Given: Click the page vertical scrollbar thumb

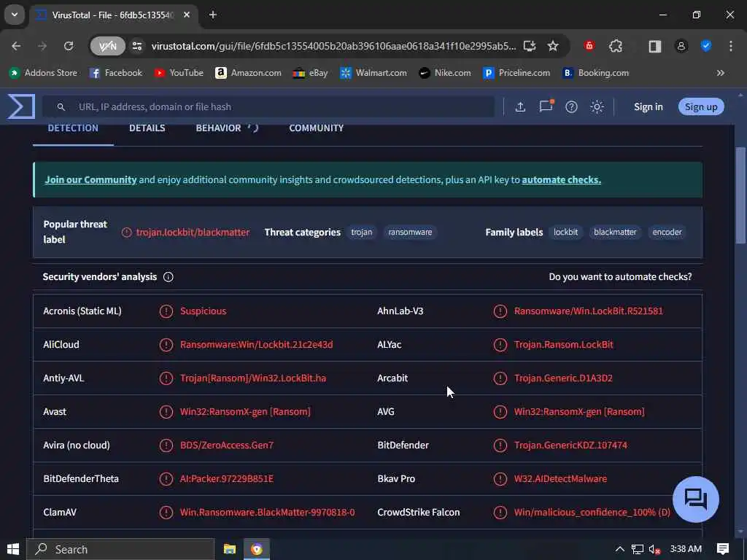Looking at the screenshot, I should (x=740, y=195).
